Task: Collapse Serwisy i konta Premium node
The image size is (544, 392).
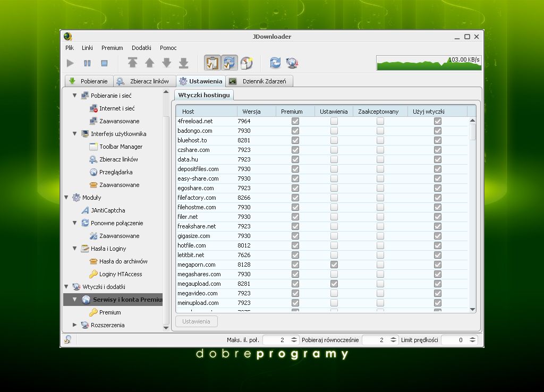Action: (x=74, y=300)
